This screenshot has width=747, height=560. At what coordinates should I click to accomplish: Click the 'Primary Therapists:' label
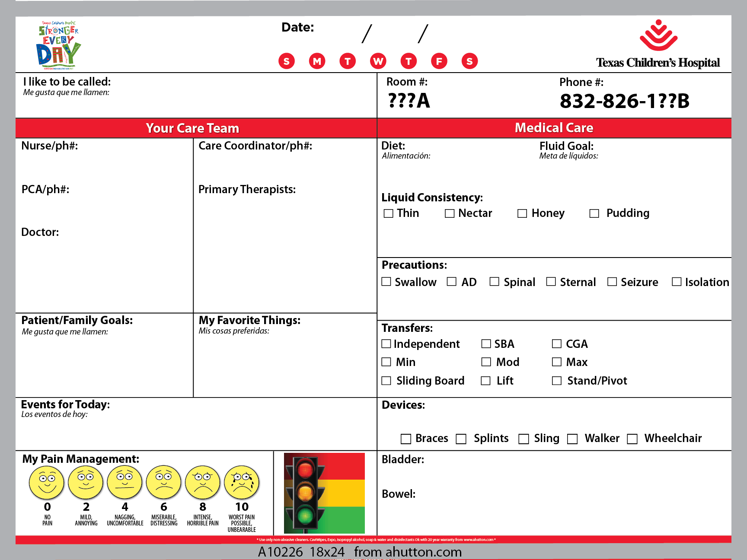tap(247, 189)
